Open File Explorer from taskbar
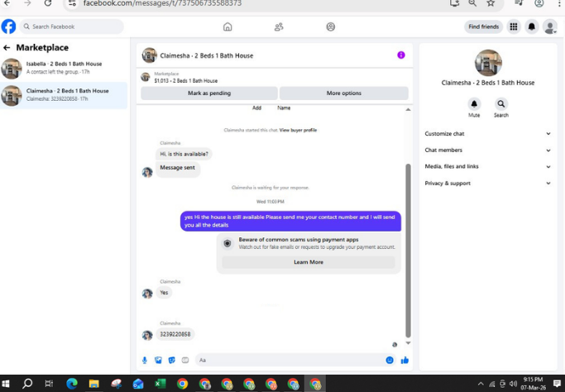The height and width of the screenshot is (392, 565). pyautogui.click(x=93, y=384)
